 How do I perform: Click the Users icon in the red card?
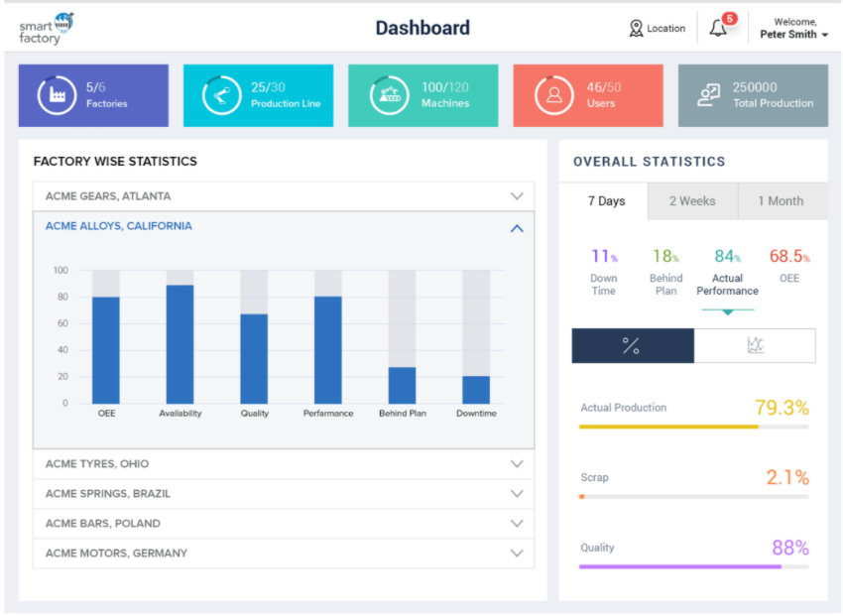(x=553, y=96)
